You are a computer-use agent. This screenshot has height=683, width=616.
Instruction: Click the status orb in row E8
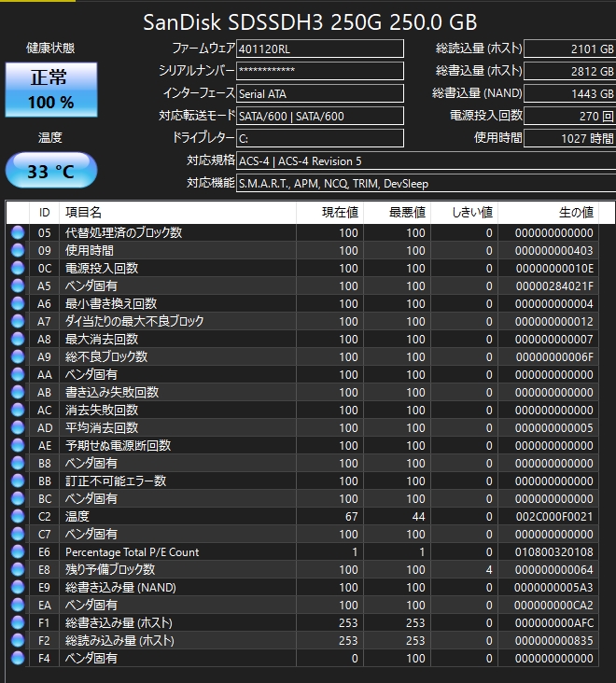pyautogui.click(x=18, y=569)
